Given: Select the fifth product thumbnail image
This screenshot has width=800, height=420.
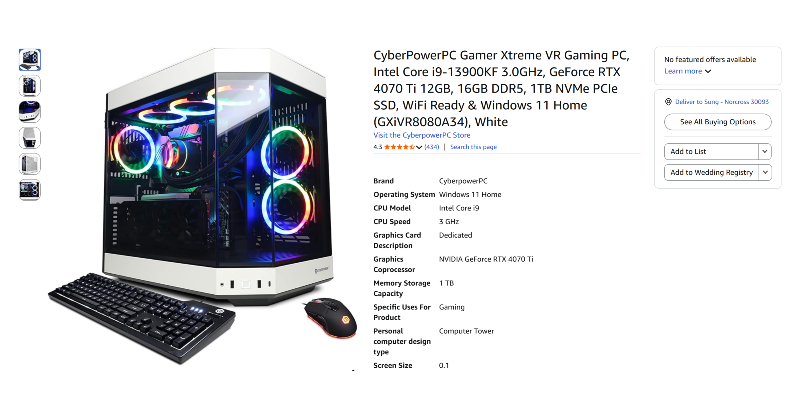Looking at the screenshot, I should 30,164.
